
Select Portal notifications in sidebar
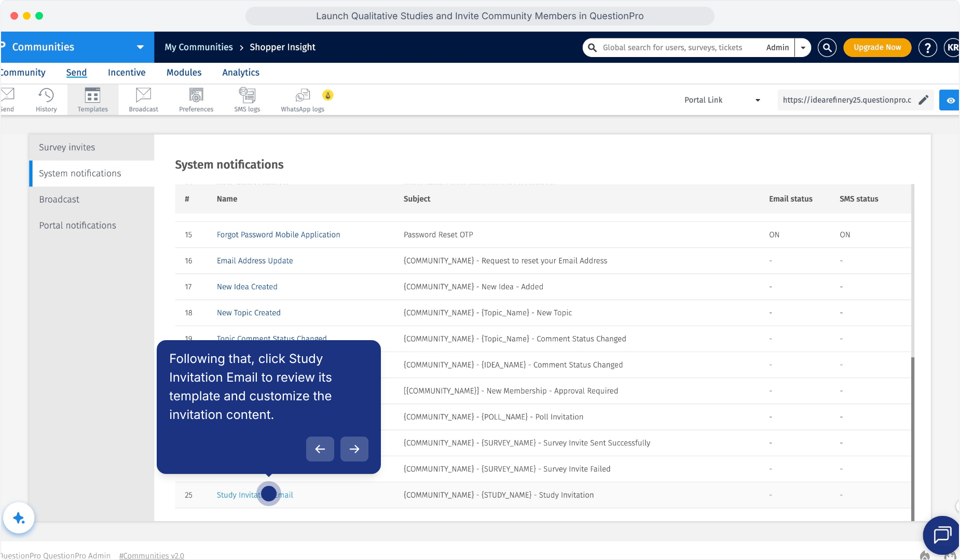(91, 225)
